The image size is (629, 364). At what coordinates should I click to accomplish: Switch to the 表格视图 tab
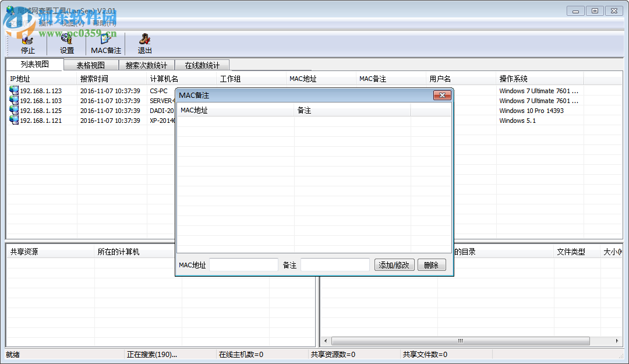click(90, 65)
